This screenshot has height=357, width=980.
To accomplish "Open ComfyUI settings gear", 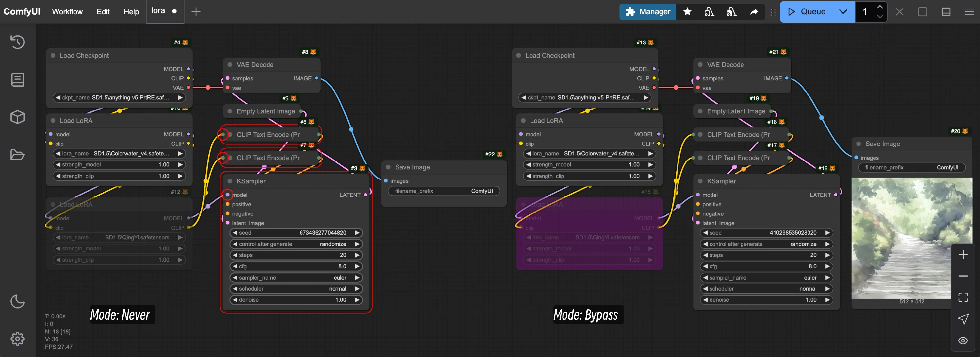I will point(17,338).
